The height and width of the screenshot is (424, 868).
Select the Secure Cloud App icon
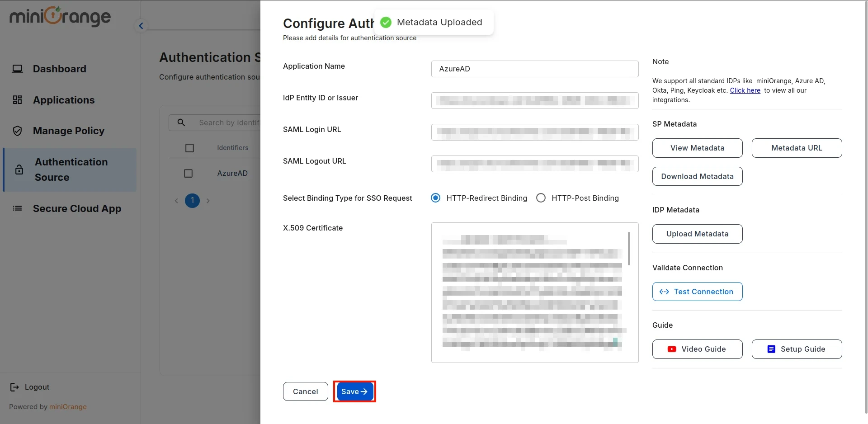18,208
